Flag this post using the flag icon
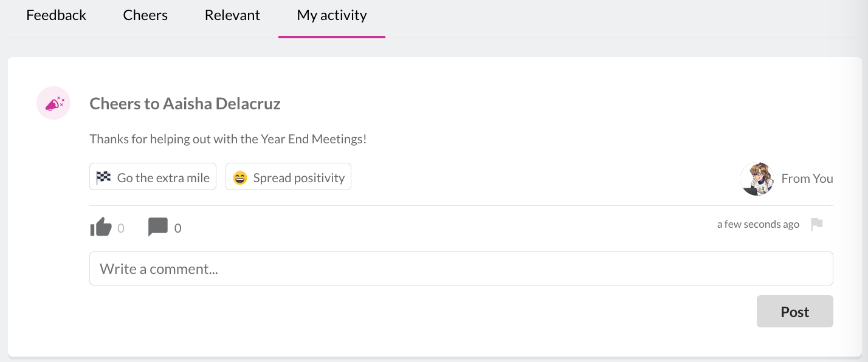The width and height of the screenshot is (868, 362). [x=817, y=224]
